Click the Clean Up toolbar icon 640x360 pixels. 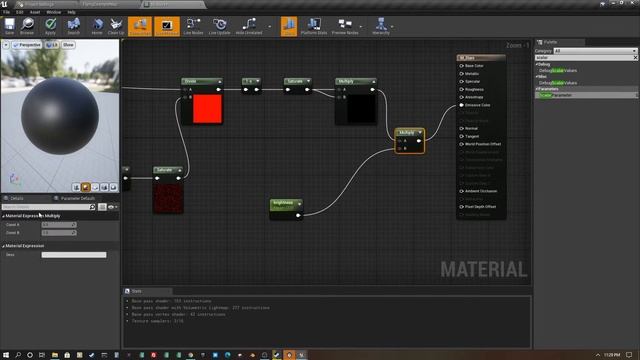tap(116, 26)
